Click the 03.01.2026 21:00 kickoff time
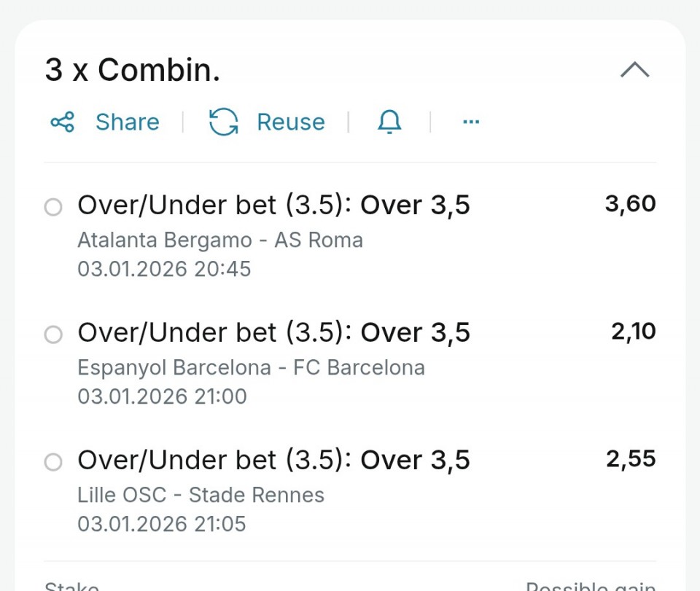 [162, 396]
